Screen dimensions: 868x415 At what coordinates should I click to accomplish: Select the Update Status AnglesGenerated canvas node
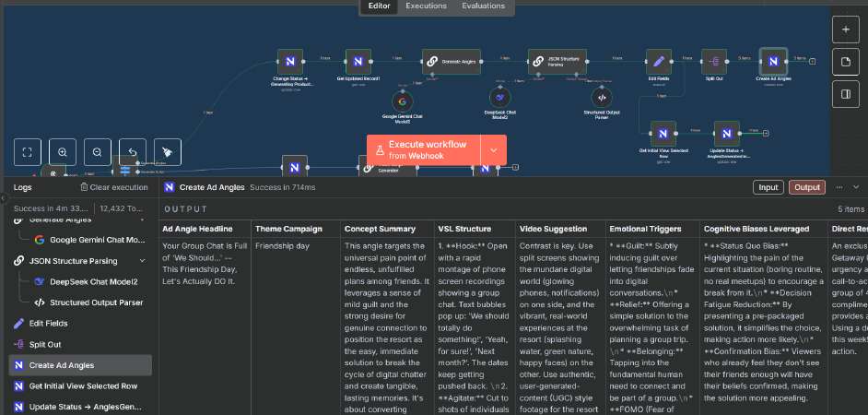pyautogui.click(x=727, y=134)
